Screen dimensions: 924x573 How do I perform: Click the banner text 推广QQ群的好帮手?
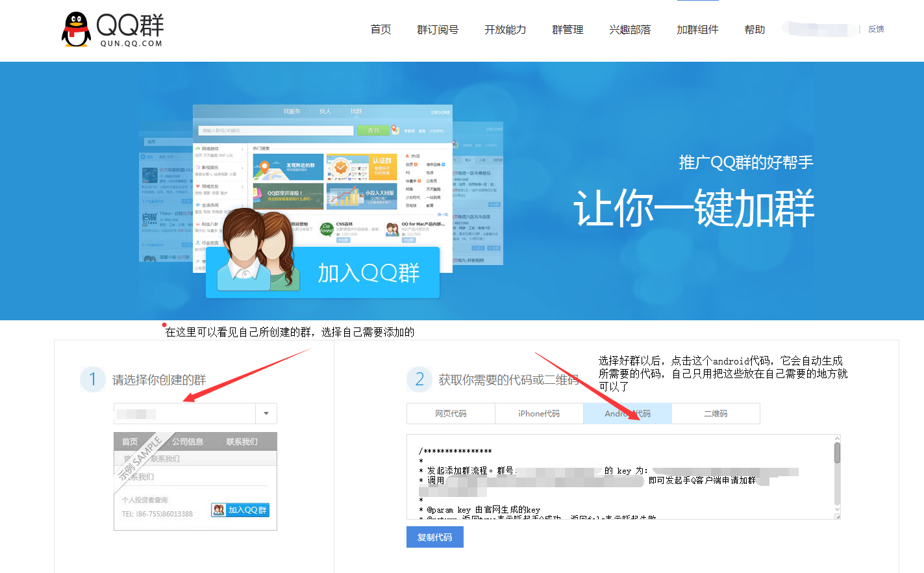click(x=746, y=162)
